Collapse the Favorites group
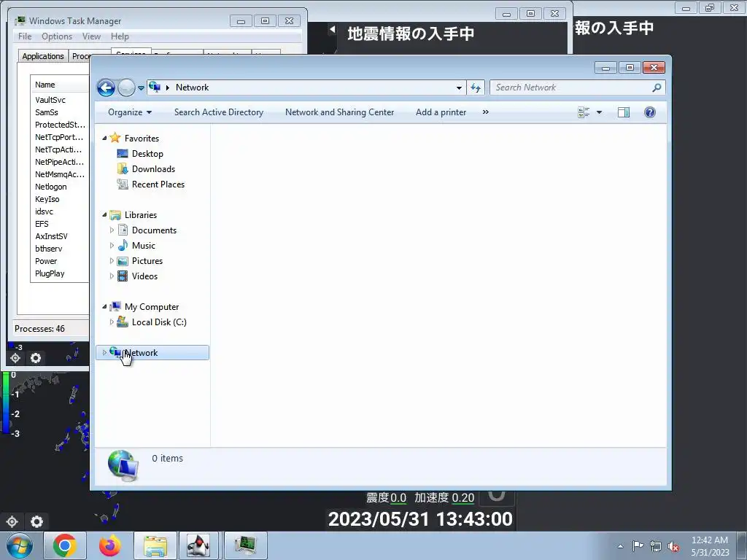Image resolution: width=747 pixels, height=560 pixels. point(105,138)
